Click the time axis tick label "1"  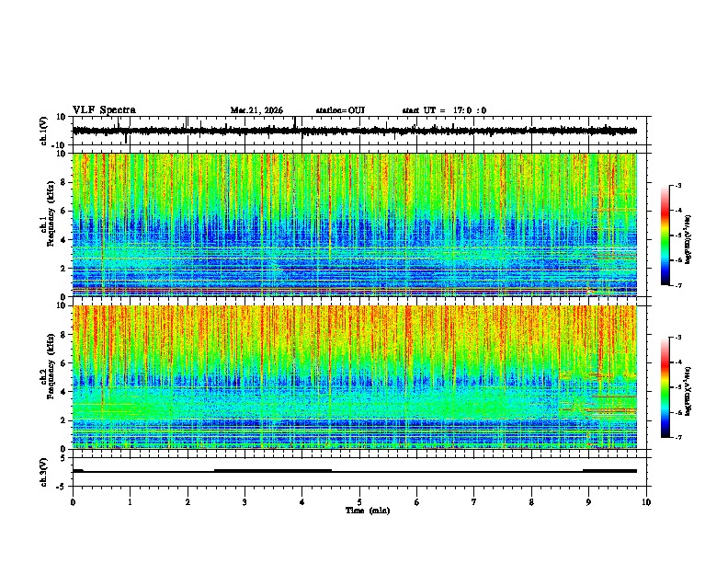130,502
